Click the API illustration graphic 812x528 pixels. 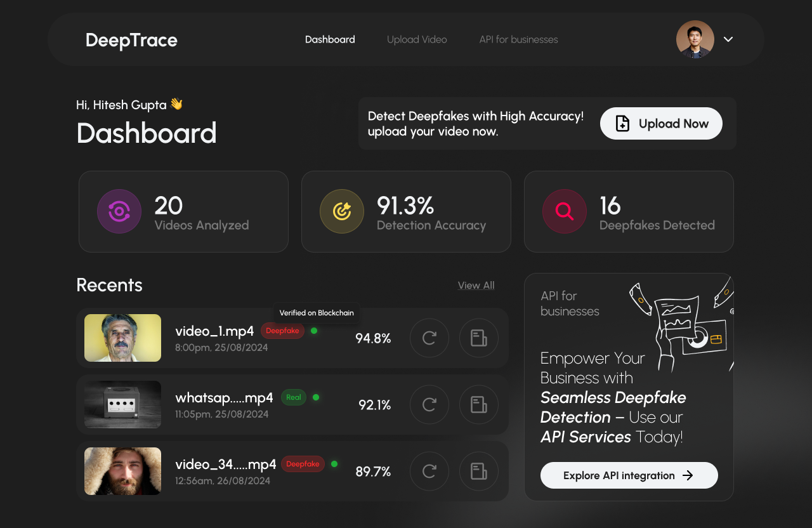tap(682, 325)
